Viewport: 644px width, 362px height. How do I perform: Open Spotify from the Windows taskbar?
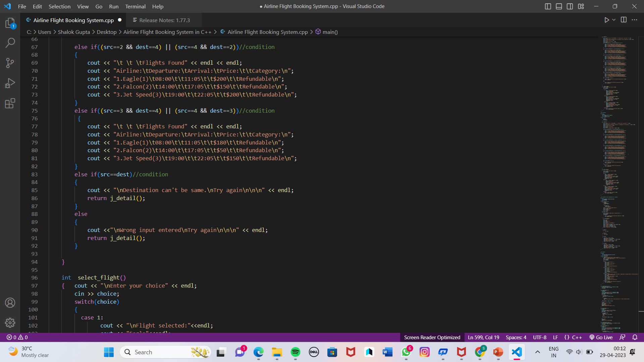tap(295, 352)
